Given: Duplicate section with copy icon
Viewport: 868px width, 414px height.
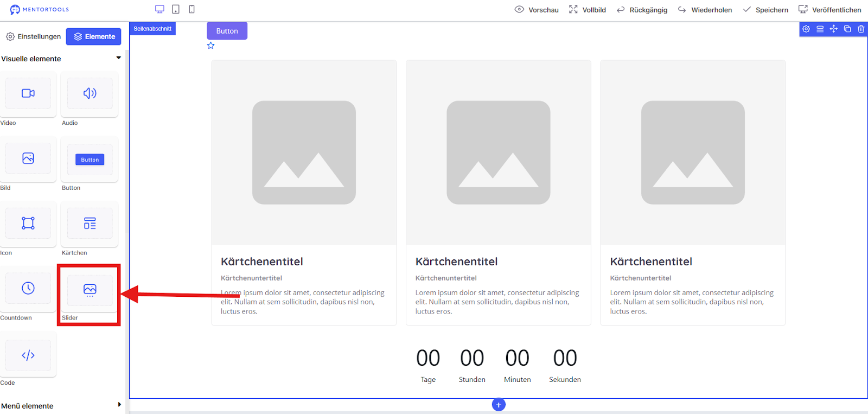Looking at the screenshot, I should point(847,29).
